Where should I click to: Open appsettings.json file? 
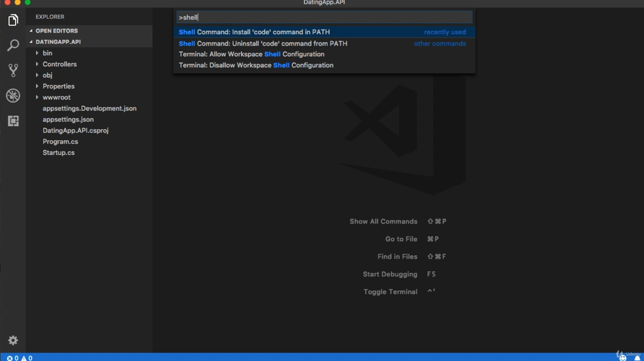click(68, 120)
